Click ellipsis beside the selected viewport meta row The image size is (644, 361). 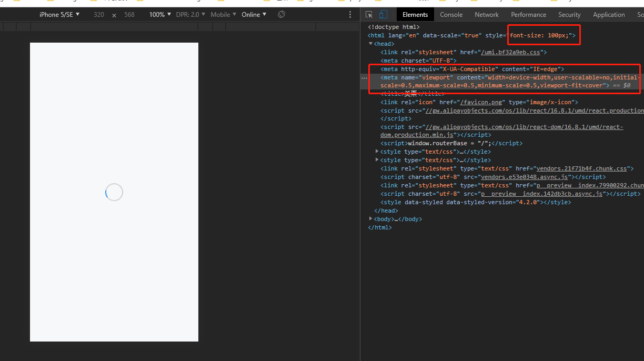[364, 78]
